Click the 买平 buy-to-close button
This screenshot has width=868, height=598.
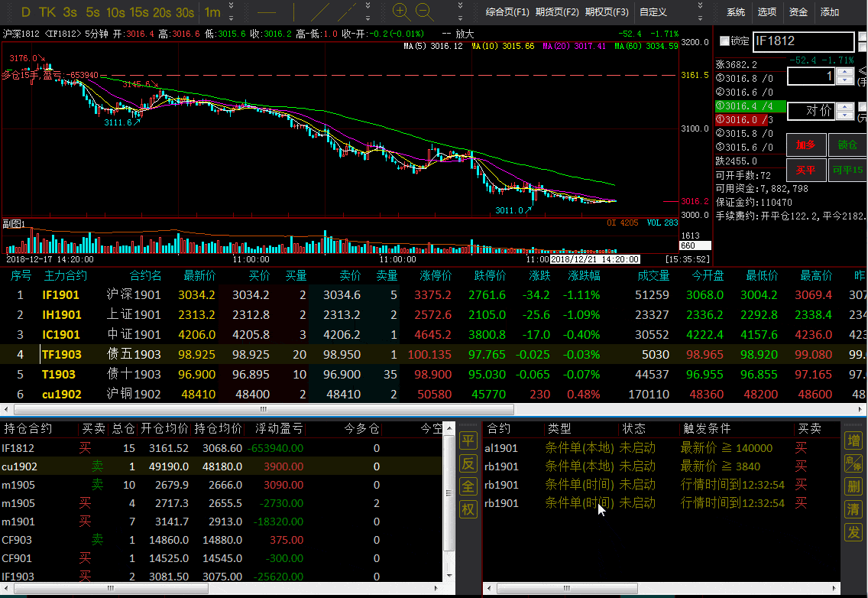(806, 170)
